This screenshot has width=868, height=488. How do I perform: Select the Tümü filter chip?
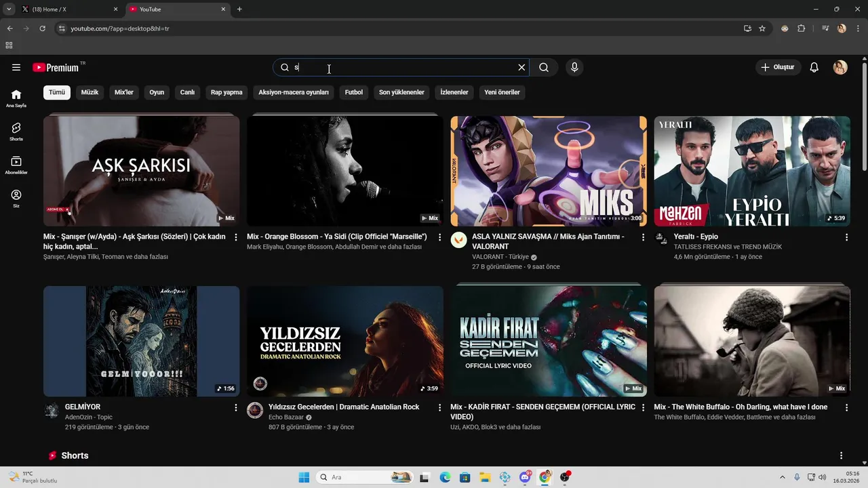(57, 92)
